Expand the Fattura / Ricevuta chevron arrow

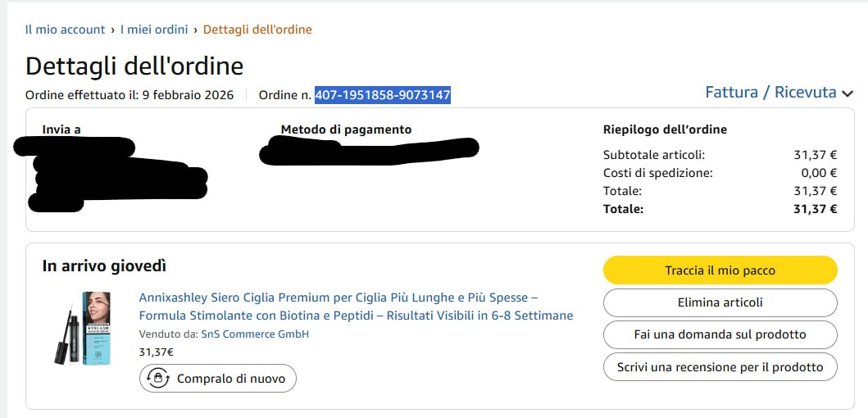click(x=848, y=93)
